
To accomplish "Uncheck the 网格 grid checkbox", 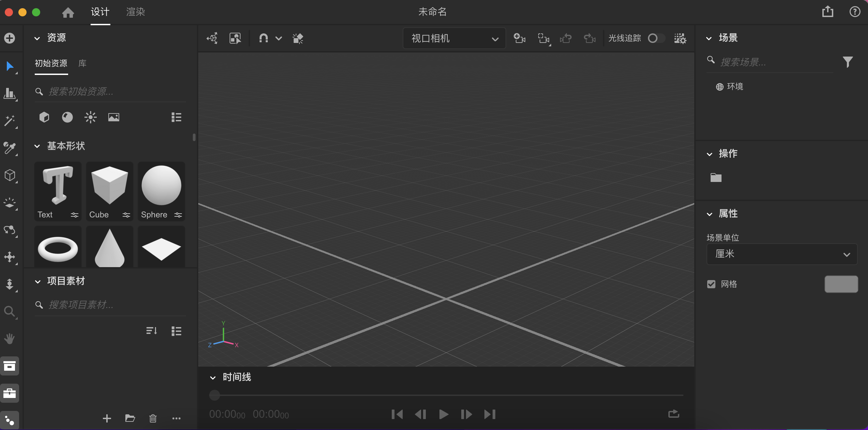I will [711, 284].
